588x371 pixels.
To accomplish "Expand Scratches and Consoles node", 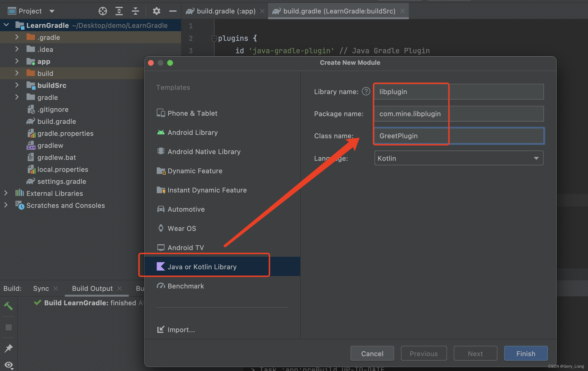I will click(6, 205).
